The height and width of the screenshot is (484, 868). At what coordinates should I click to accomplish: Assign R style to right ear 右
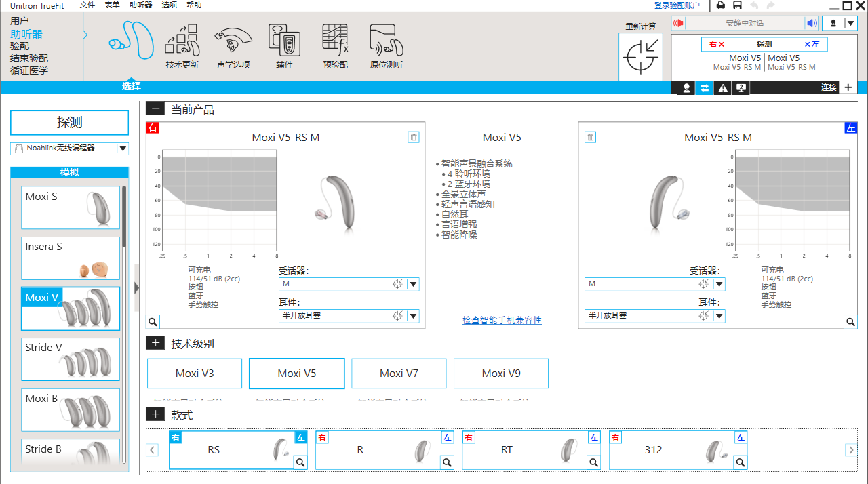(x=322, y=438)
